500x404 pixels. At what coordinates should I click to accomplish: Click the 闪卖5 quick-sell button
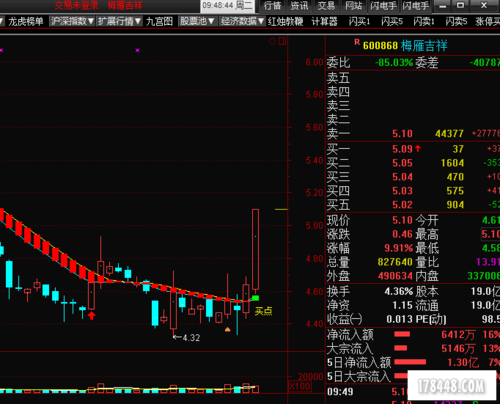tap(456, 22)
